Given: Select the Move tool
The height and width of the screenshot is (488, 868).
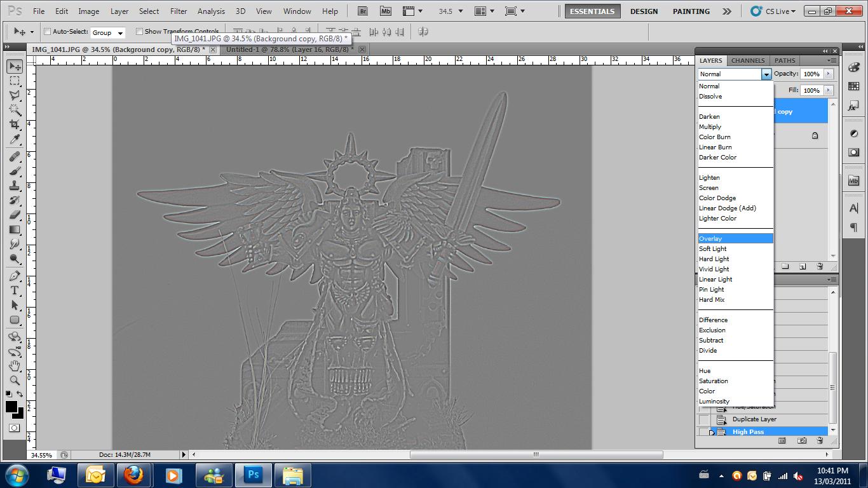Looking at the screenshot, I should pos(15,66).
